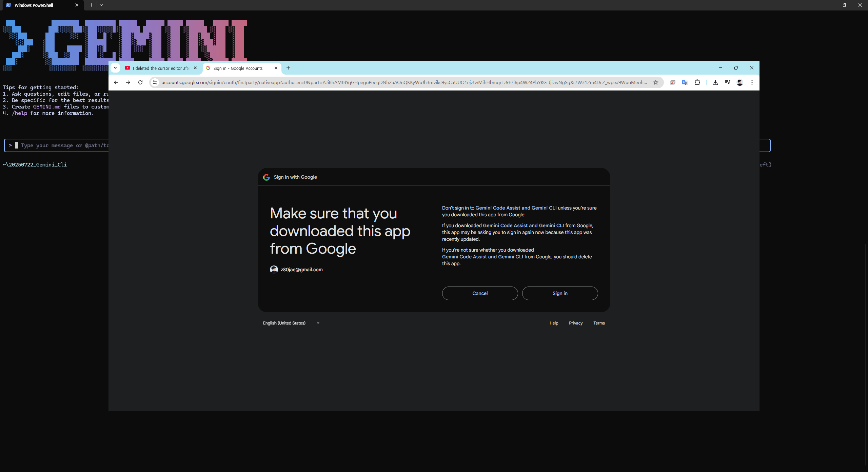
Task: Go back to previous page
Action: coord(116,82)
